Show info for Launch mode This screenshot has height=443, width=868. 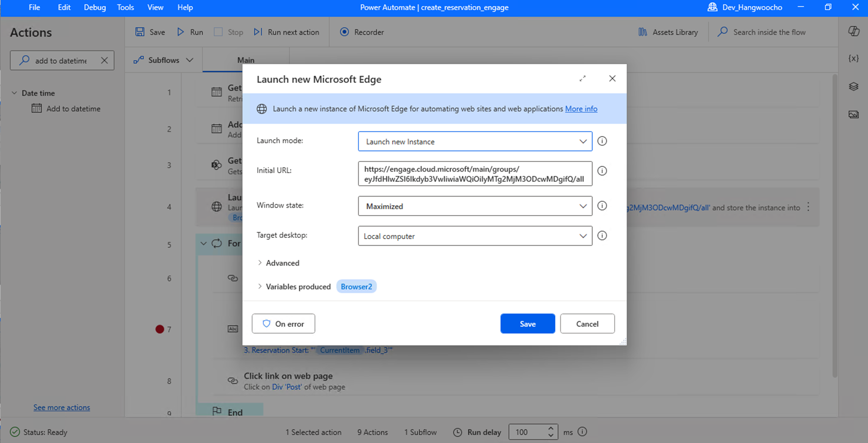click(602, 141)
